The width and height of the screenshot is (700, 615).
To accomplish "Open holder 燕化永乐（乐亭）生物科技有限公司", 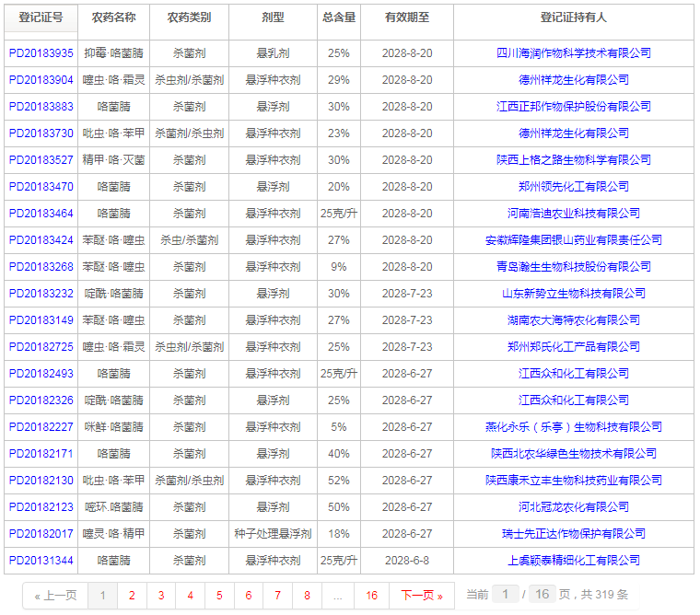I will pos(574,427).
